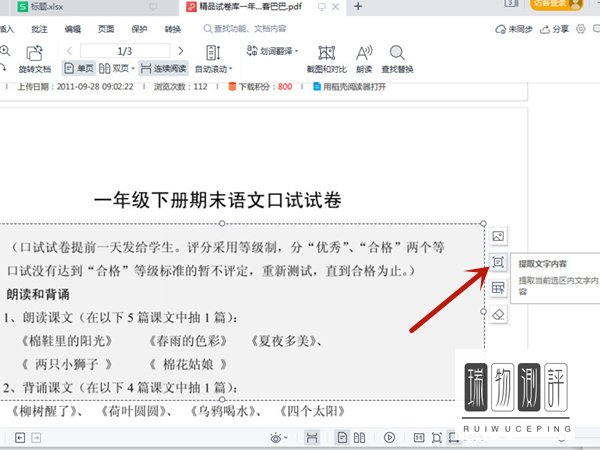The width and height of the screenshot is (600, 450).
Task: Click the text 《四个太阳》
Action: click(312, 411)
